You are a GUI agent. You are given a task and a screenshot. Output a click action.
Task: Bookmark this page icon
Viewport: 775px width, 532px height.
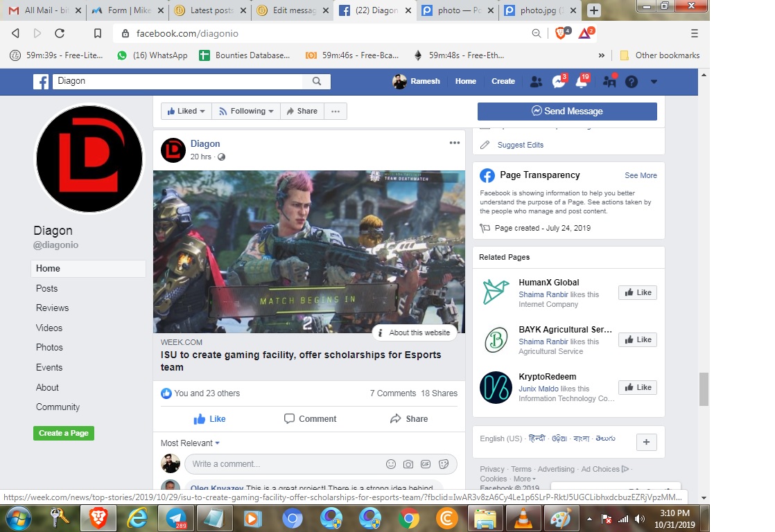97,33
